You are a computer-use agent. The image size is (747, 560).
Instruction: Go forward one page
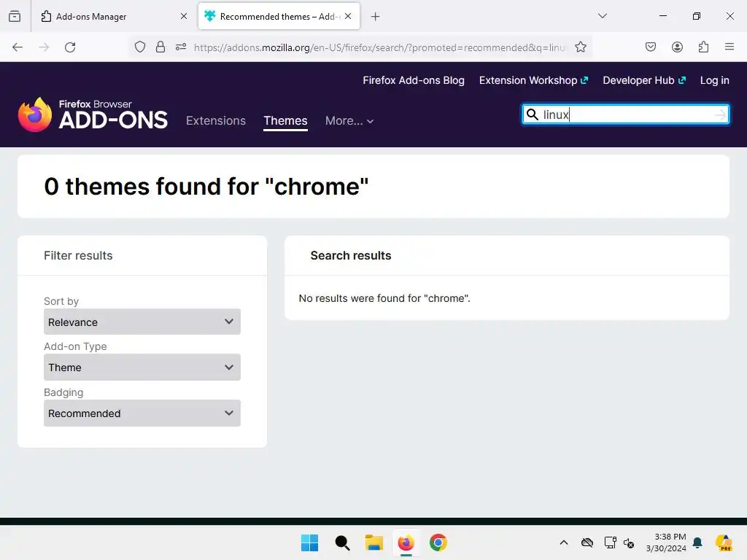(x=44, y=47)
